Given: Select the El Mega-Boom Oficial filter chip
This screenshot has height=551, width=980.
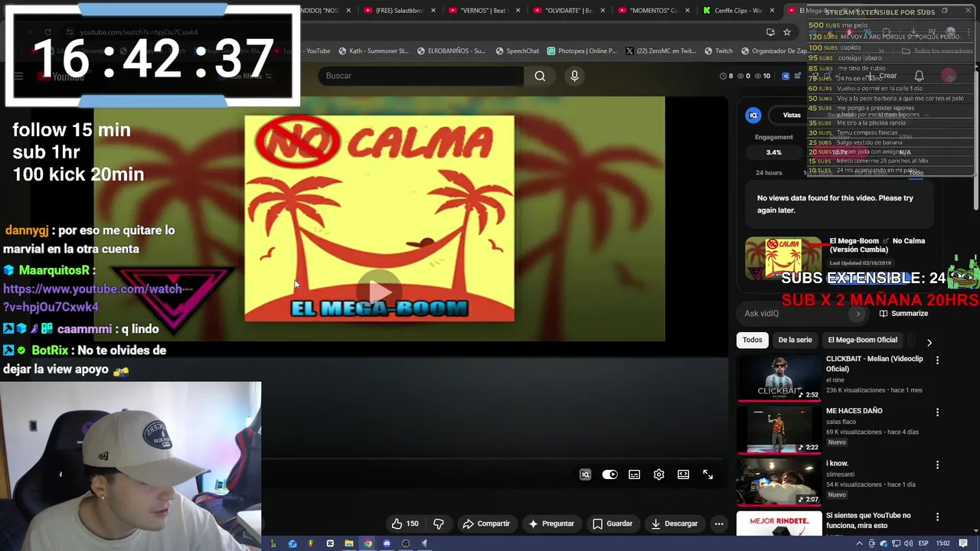Looking at the screenshot, I should (862, 340).
